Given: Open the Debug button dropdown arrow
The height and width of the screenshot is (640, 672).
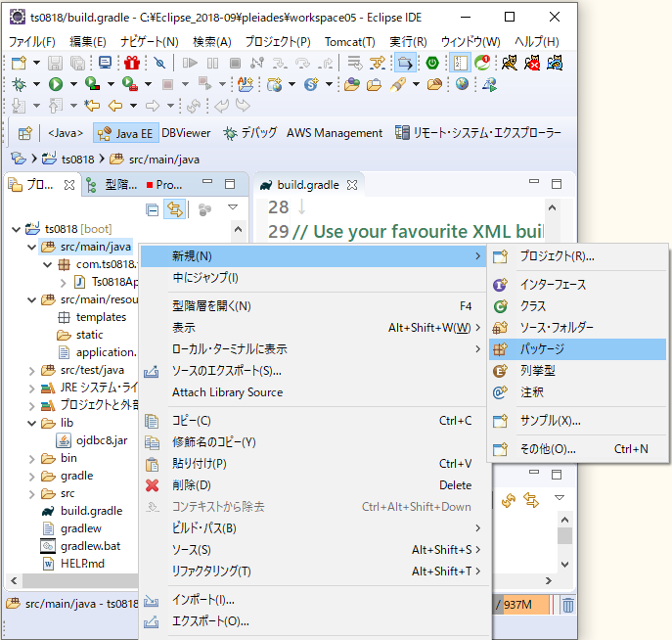Looking at the screenshot, I should [x=37, y=84].
